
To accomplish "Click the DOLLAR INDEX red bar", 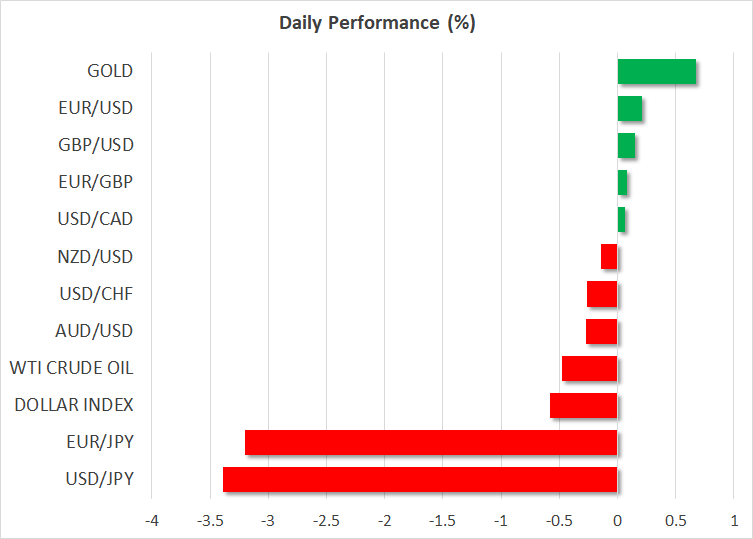I will click(584, 405).
